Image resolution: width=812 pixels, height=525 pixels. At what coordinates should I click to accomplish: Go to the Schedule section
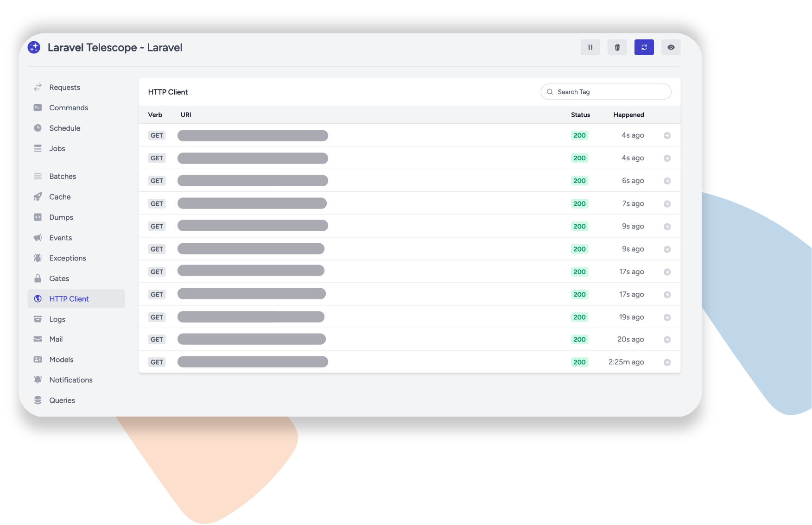click(65, 128)
